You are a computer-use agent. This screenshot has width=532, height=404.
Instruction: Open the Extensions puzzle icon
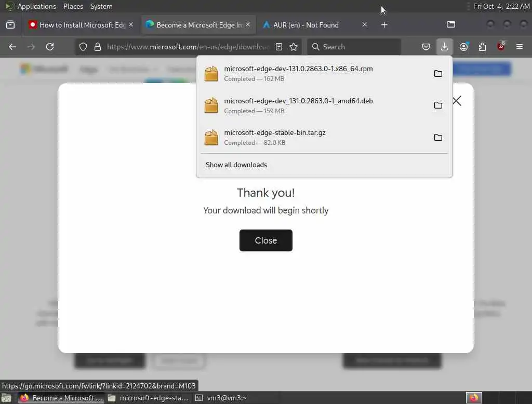[482, 47]
